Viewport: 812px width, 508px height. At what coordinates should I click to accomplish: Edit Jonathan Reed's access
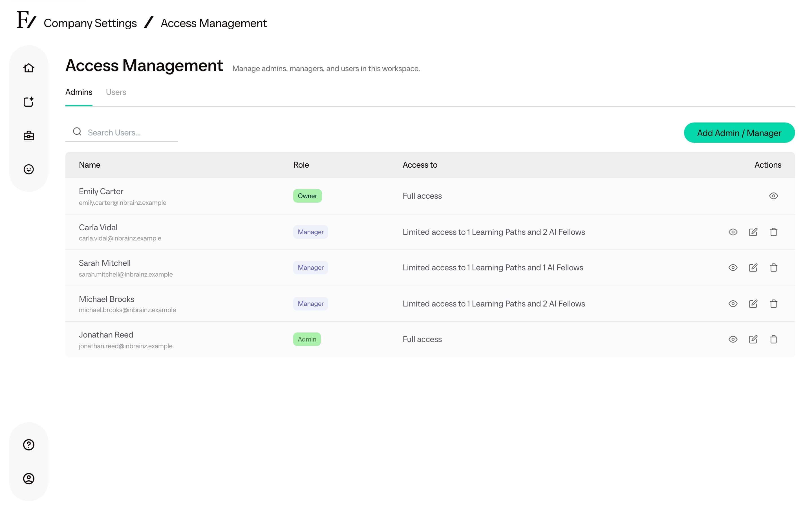(x=753, y=339)
